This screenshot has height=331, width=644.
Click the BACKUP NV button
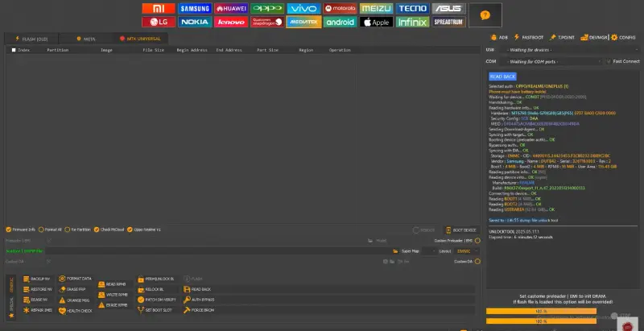coord(37,279)
